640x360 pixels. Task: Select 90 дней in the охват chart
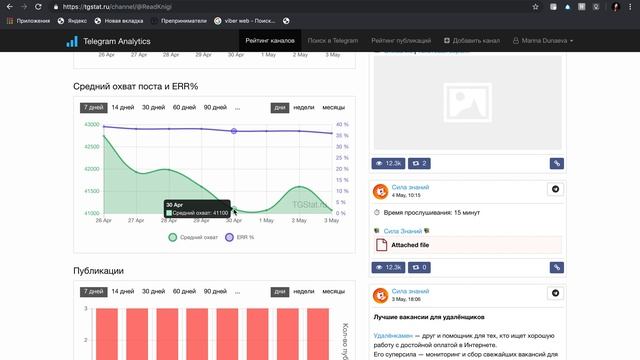pos(215,107)
